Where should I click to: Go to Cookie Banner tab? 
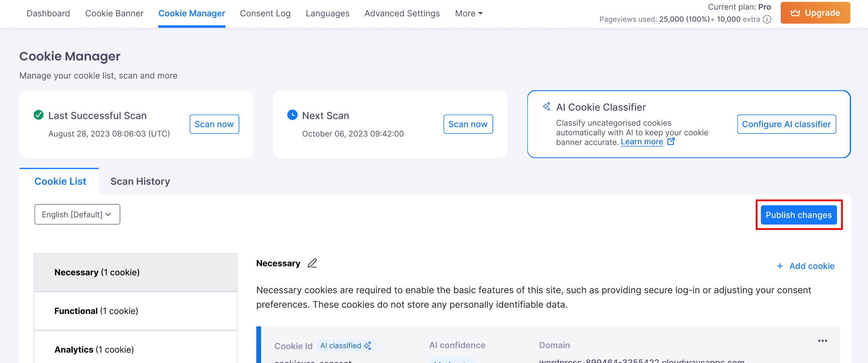click(x=114, y=14)
